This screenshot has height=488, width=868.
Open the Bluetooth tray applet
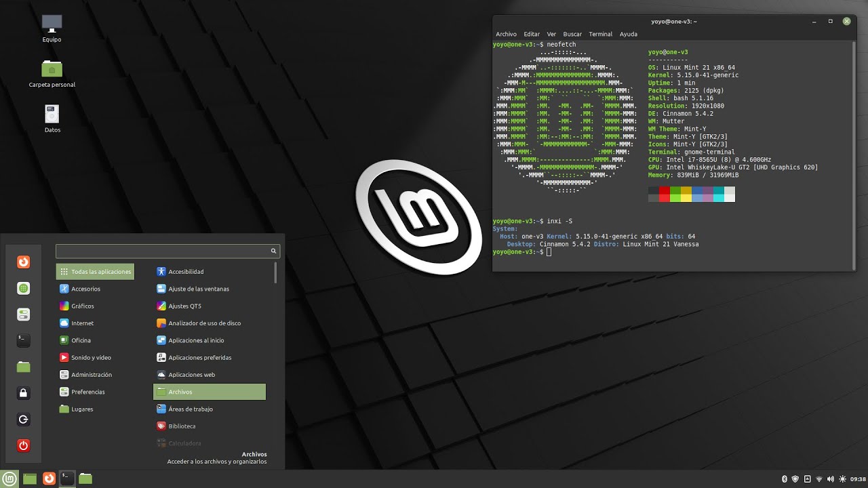click(x=784, y=479)
